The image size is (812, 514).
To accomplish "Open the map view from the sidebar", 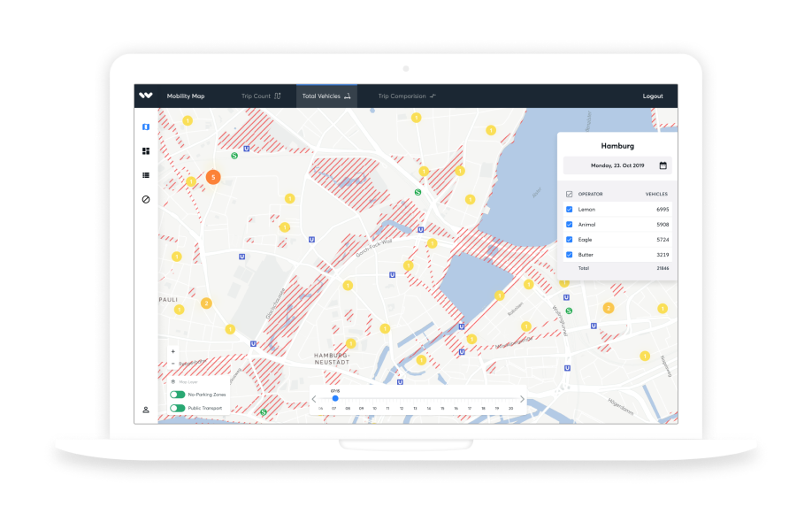I will [x=146, y=127].
